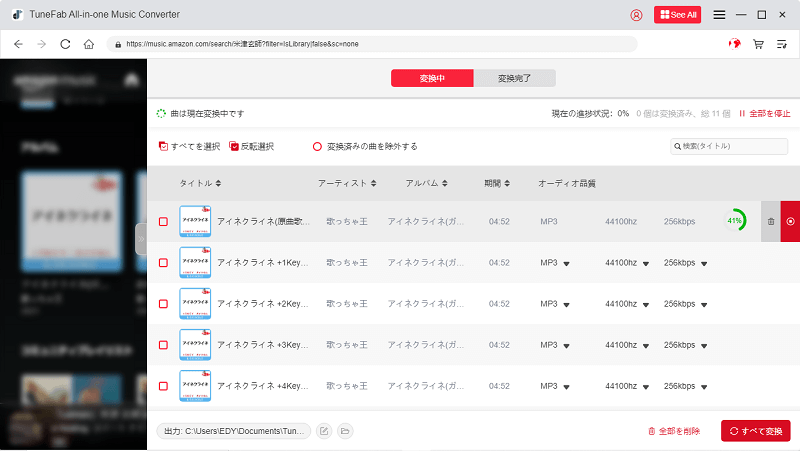Toggle the 反転選択 checkbox
The image size is (800, 451).
pos(234,146)
